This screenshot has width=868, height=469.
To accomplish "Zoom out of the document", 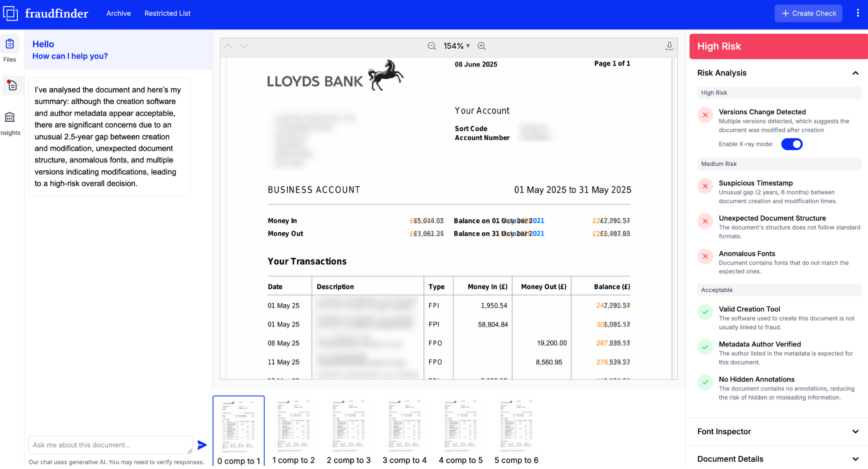I will point(431,46).
